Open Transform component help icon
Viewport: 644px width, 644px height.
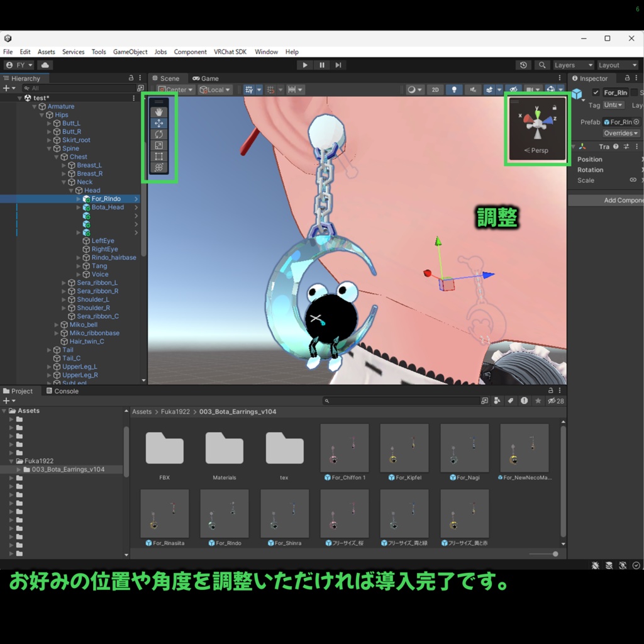(x=616, y=146)
